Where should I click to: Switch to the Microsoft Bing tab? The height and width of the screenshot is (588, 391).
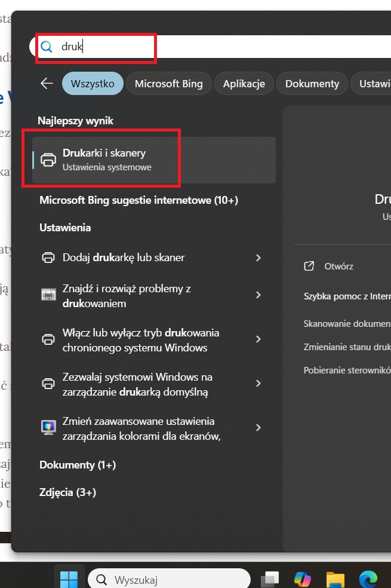(168, 84)
